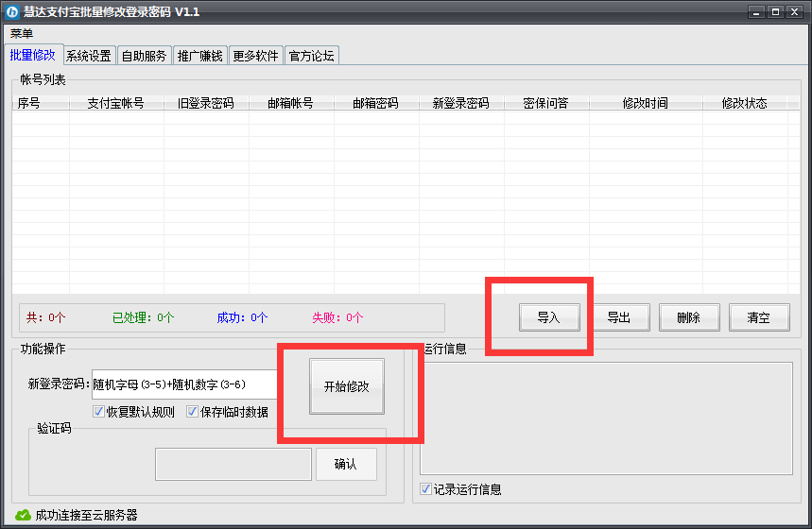Click the 导出 button
This screenshot has height=529, width=812.
619,317
